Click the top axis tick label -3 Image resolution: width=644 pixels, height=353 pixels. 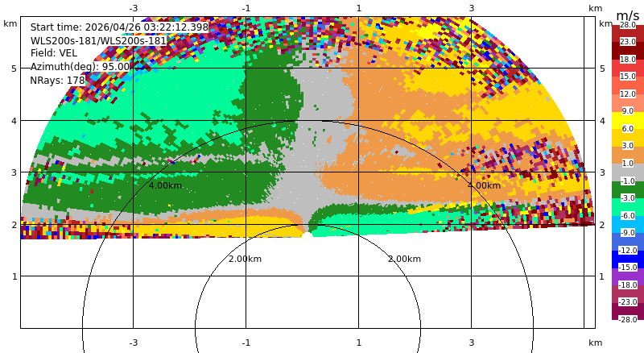(x=134, y=8)
